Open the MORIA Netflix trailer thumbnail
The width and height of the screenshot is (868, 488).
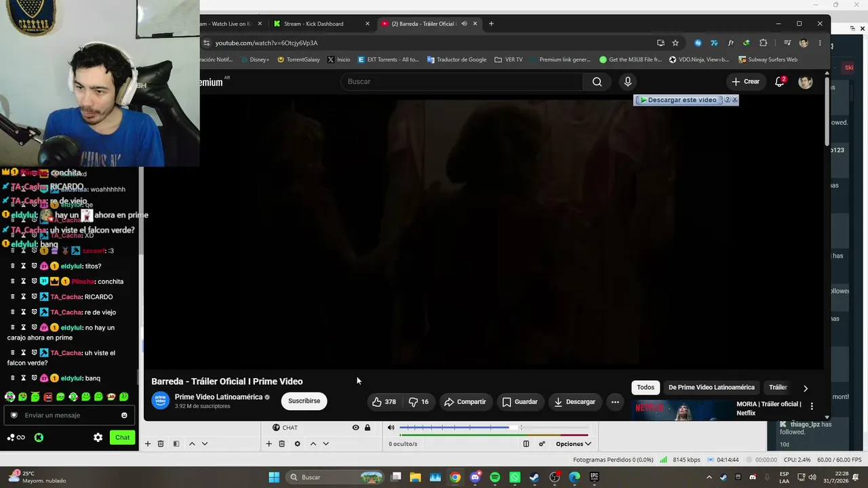click(682, 410)
